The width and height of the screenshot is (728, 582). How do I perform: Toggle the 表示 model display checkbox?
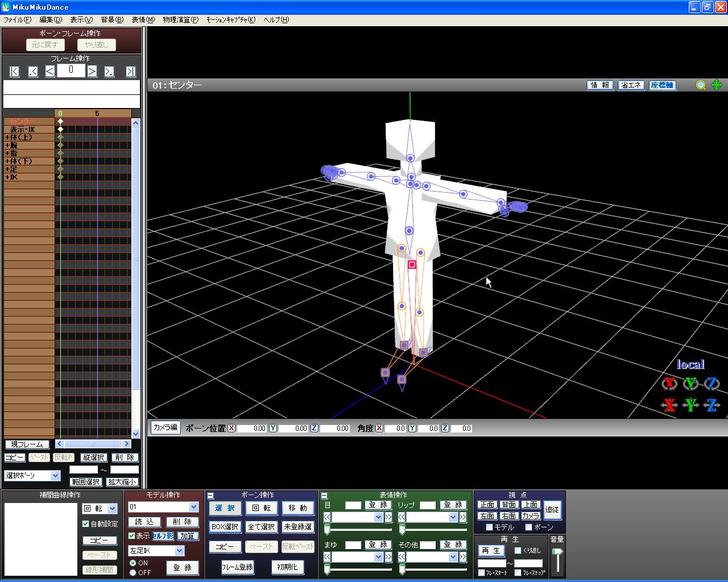pos(132,535)
